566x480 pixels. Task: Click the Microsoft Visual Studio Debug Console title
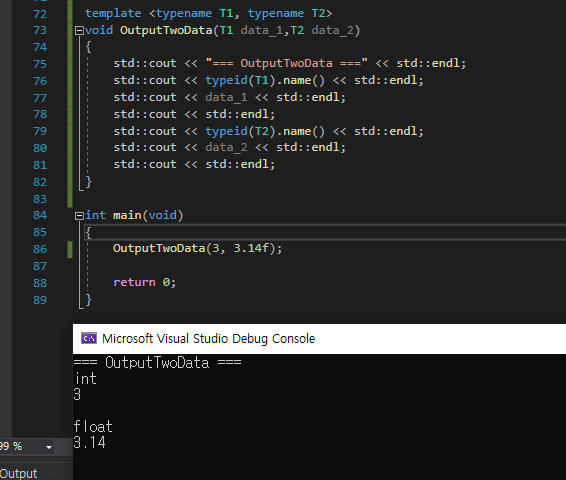point(208,339)
